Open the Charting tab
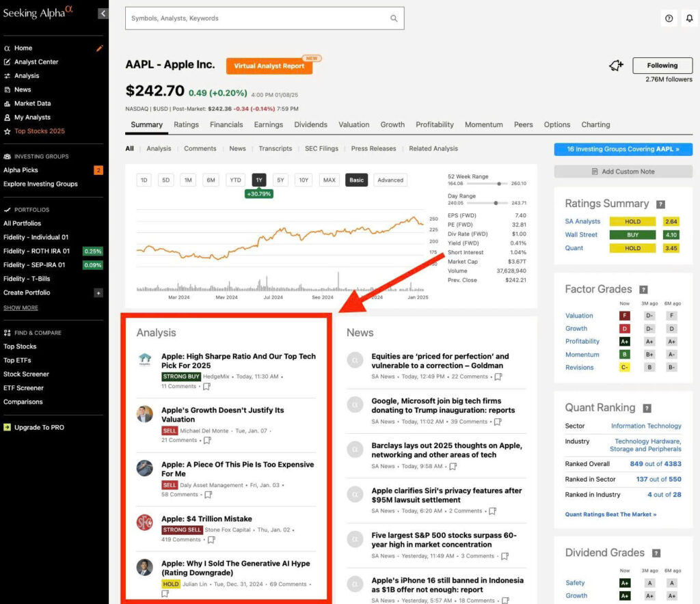Viewport: 700px width, 604px height. pos(595,125)
